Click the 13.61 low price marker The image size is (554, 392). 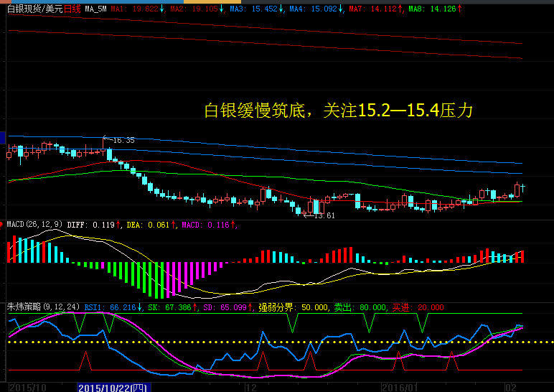click(x=323, y=215)
